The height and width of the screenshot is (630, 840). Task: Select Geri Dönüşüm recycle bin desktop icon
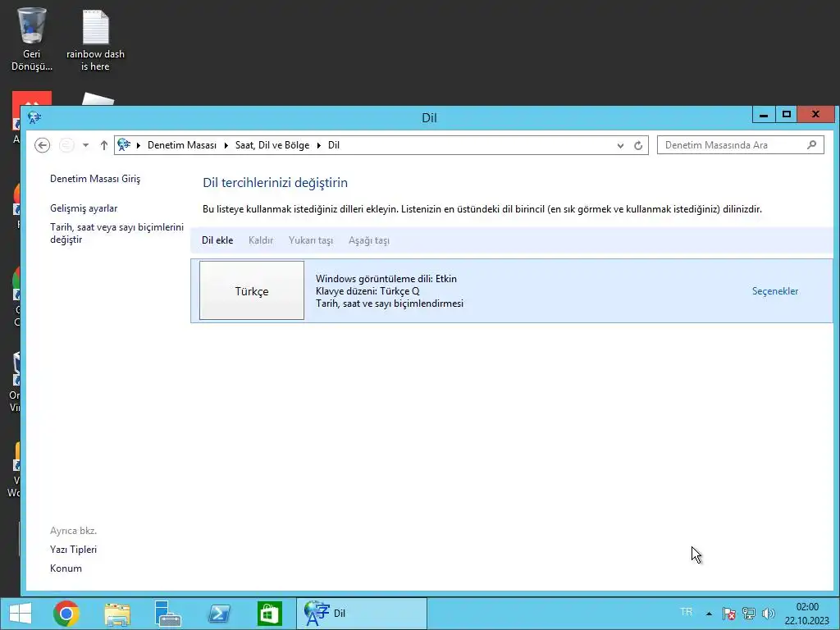32,39
